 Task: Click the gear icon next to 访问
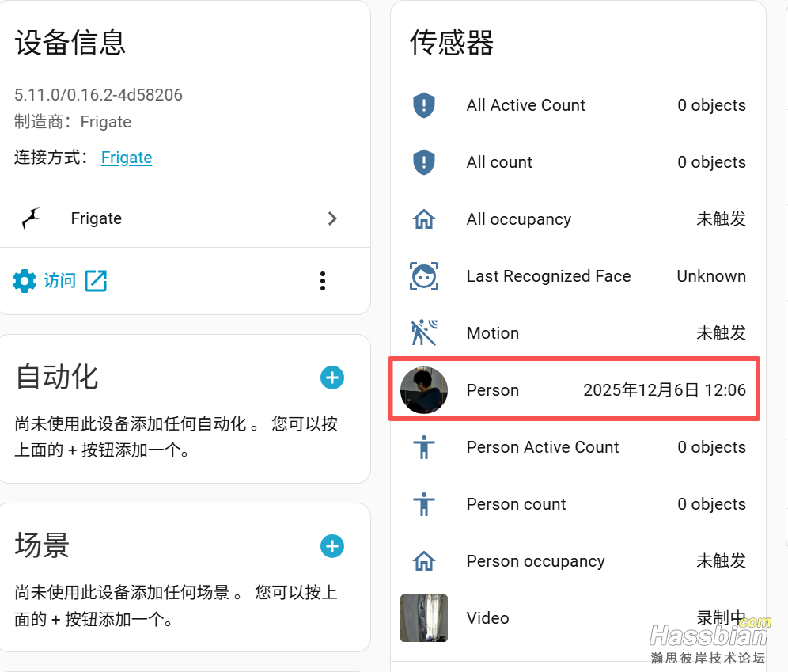[25, 280]
